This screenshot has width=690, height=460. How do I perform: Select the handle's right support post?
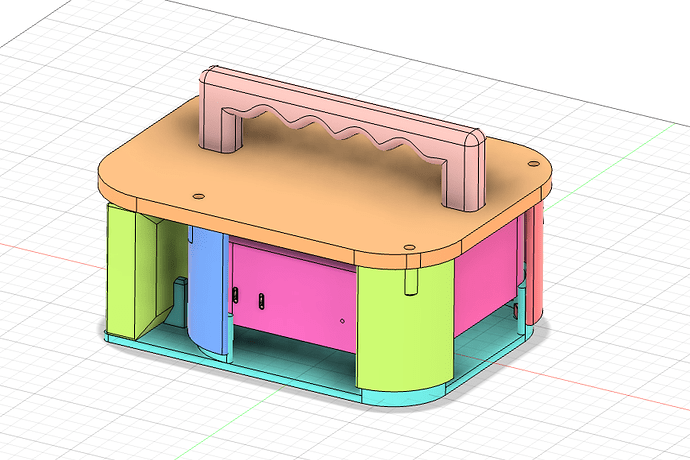coord(466,176)
